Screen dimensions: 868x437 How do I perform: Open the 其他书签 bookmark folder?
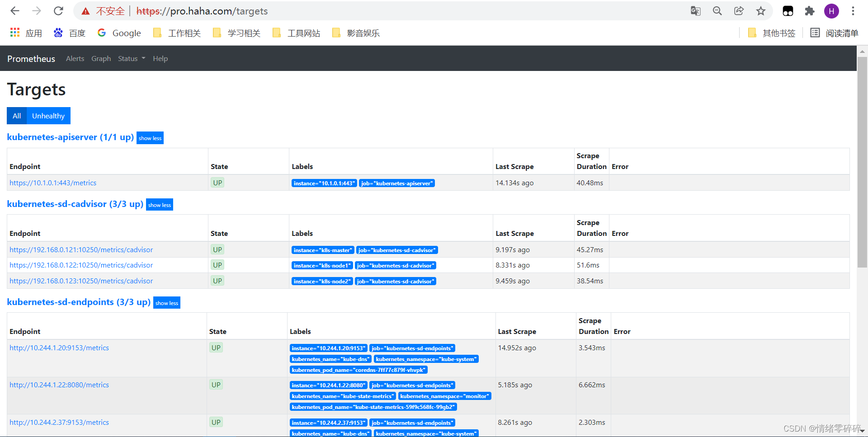tap(771, 33)
